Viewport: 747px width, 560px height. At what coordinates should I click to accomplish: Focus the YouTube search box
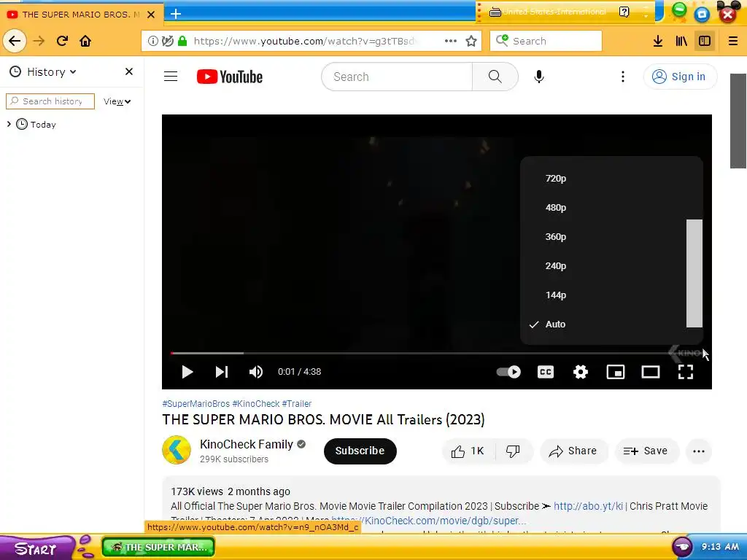(396, 77)
